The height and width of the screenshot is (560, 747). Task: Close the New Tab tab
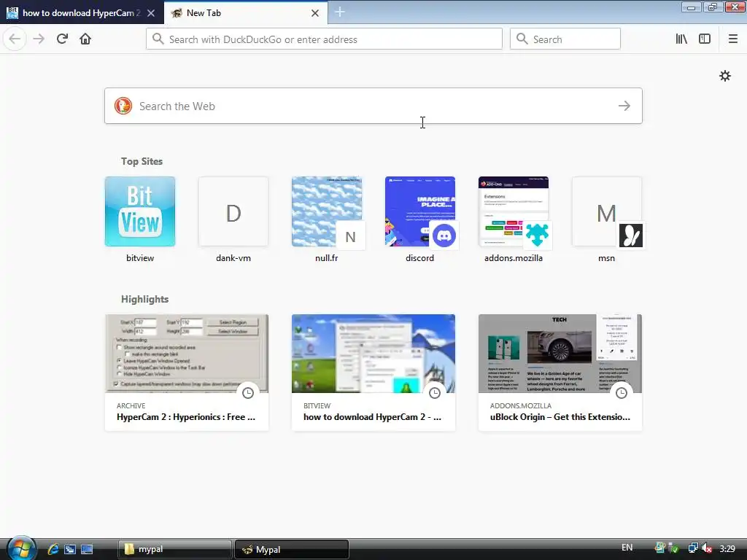point(315,13)
